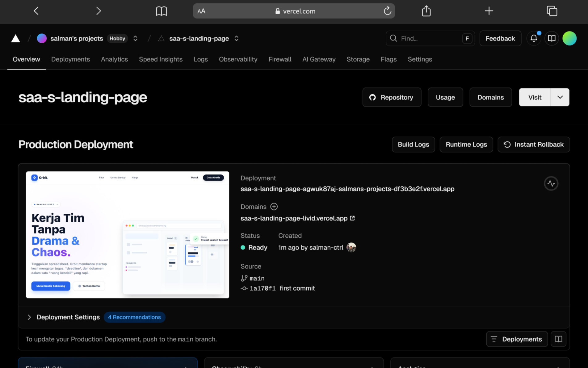Expand the Deployment Settings section
Image resolution: width=588 pixels, height=368 pixels.
tap(29, 317)
